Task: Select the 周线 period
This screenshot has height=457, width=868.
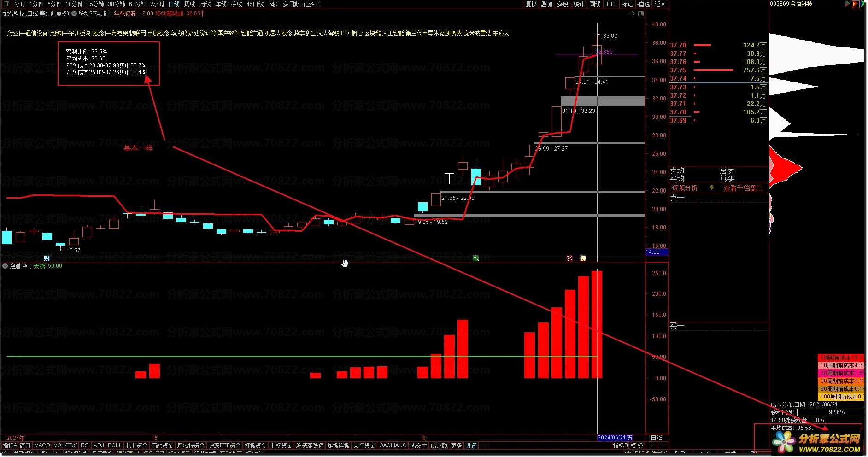Action: [190, 4]
